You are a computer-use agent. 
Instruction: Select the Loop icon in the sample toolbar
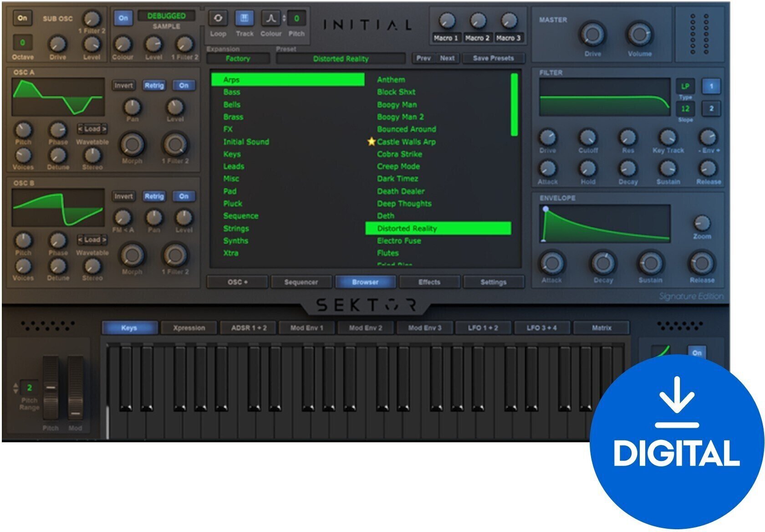click(x=219, y=17)
